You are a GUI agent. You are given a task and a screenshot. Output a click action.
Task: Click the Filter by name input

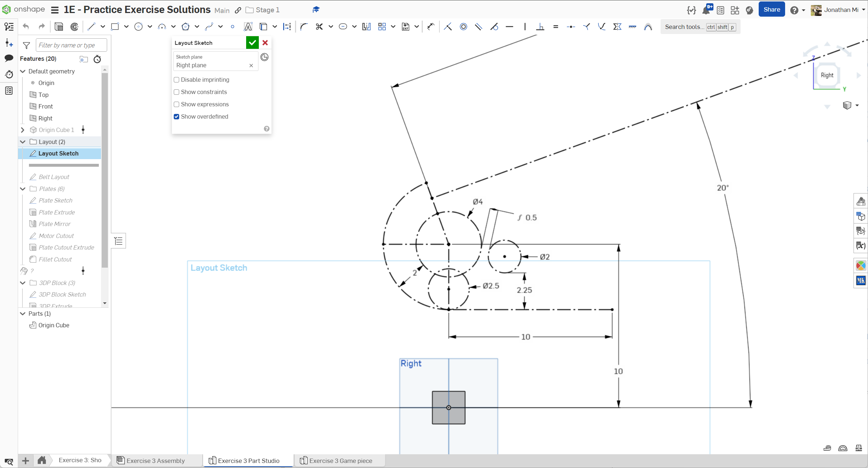point(71,45)
